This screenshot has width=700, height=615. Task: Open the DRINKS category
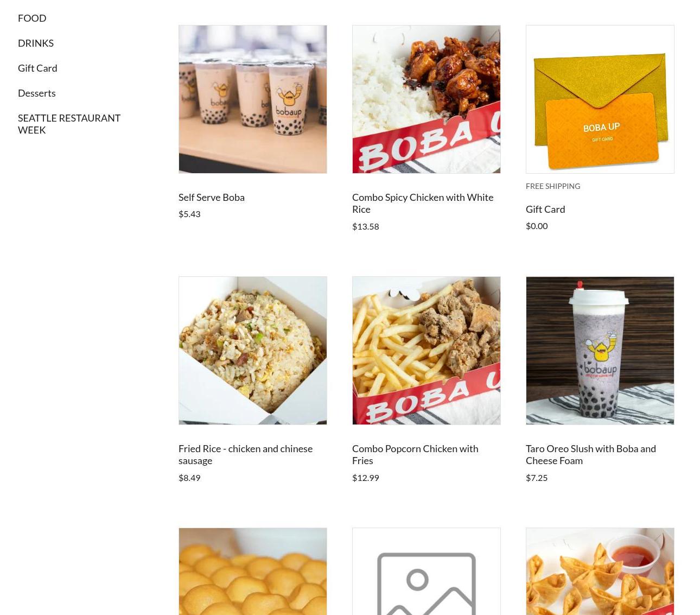coord(36,43)
